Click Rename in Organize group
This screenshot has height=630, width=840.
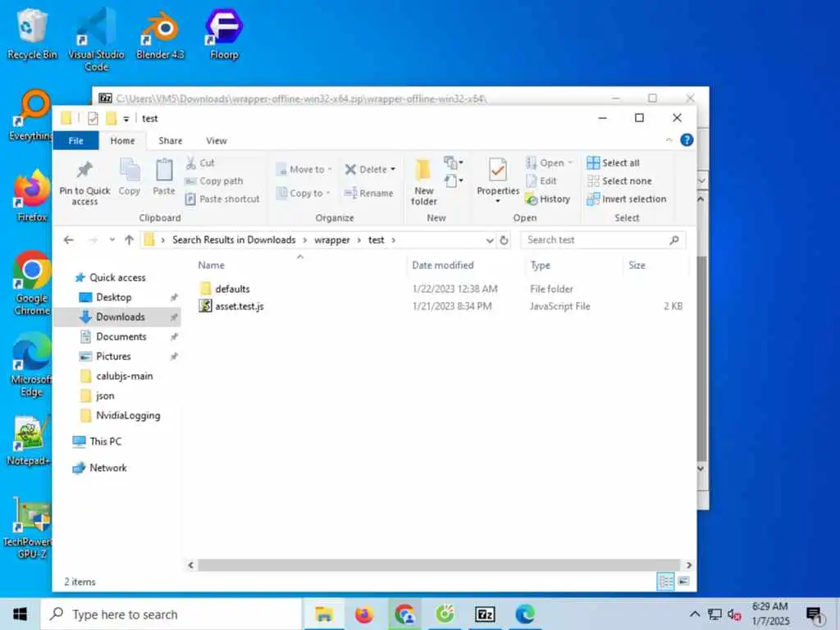pyautogui.click(x=369, y=193)
